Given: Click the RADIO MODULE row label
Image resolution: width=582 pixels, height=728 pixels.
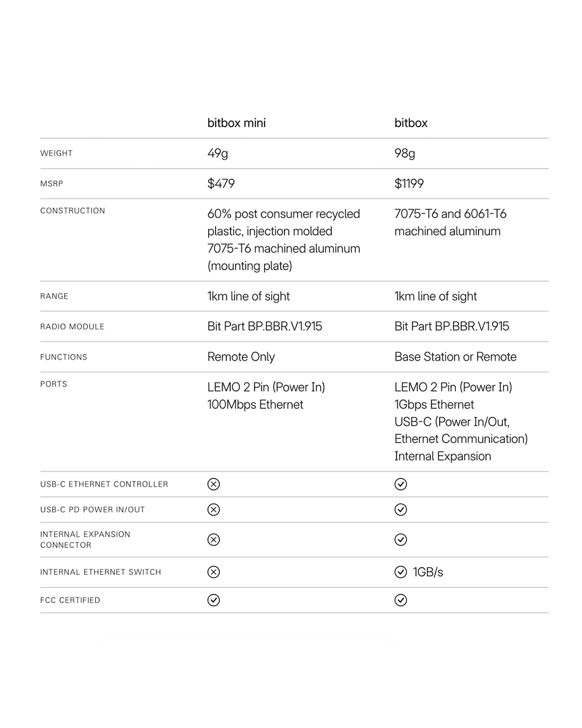Looking at the screenshot, I should click(x=72, y=327).
